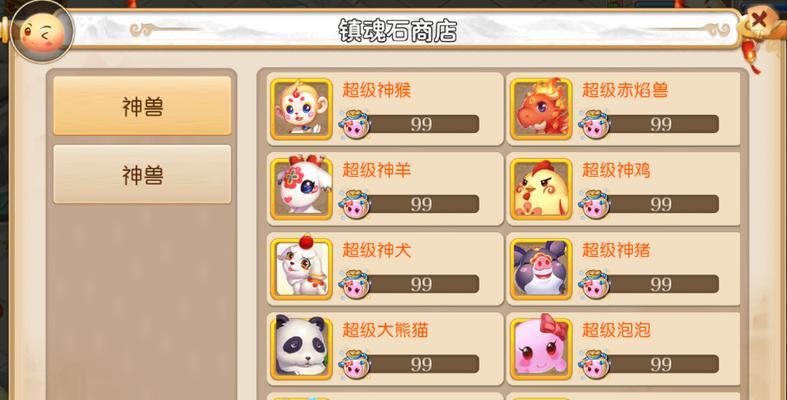The height and width of the screenshot is (400, 787).
Task: Click the winking pink mascot avatar
Action: click(43, 32)
